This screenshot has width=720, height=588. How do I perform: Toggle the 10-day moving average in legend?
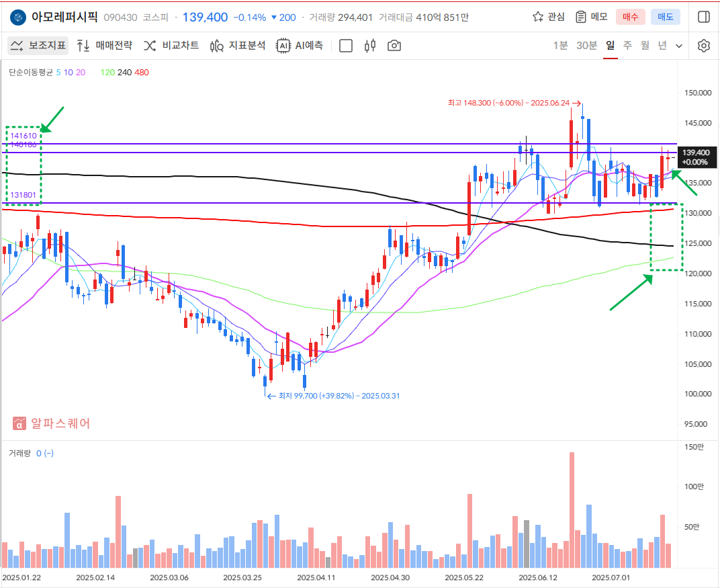point(69,72)
